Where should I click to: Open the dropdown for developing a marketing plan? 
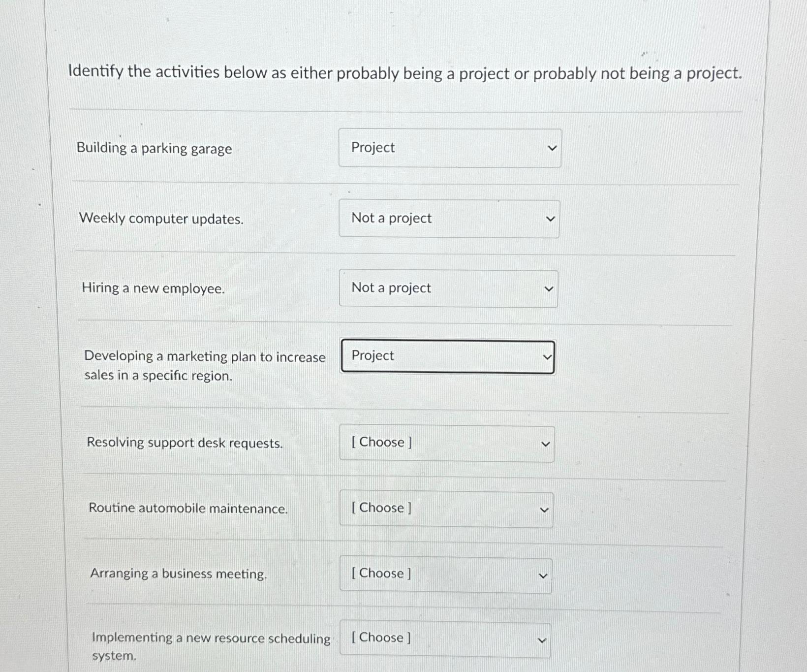tap(447, 356)
